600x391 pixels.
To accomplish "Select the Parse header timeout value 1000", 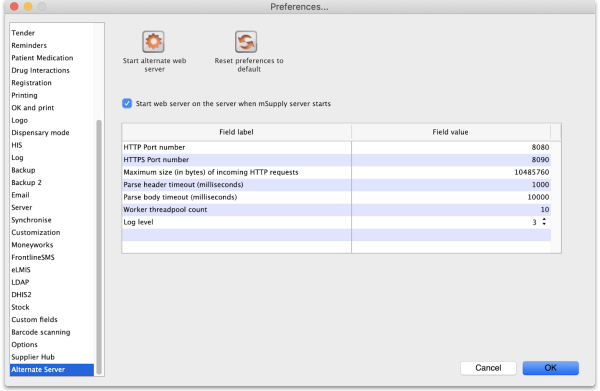I will [540, 184].
